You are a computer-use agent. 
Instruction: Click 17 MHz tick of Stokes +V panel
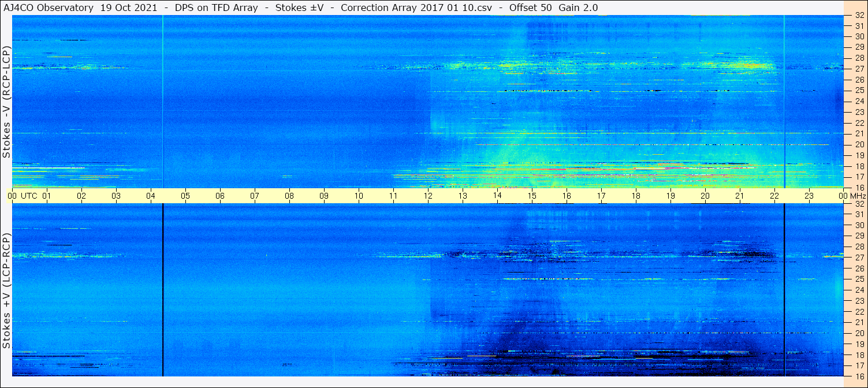[859, 365]
